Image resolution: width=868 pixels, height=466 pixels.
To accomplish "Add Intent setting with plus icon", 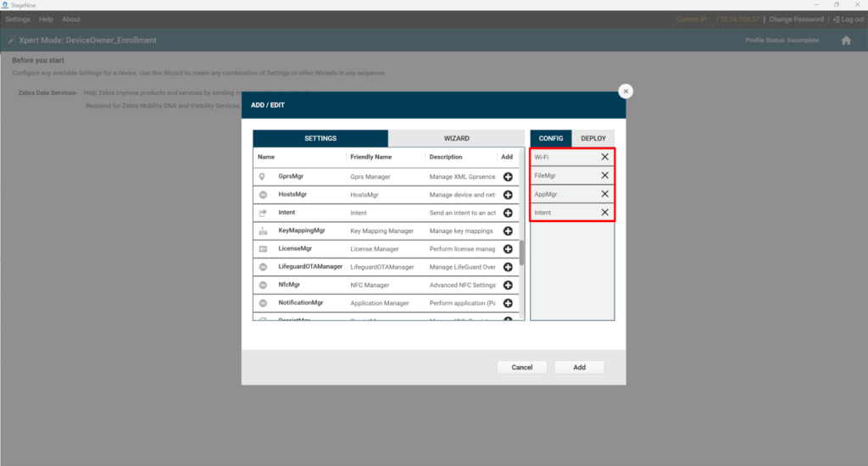I will click(508, 213).
